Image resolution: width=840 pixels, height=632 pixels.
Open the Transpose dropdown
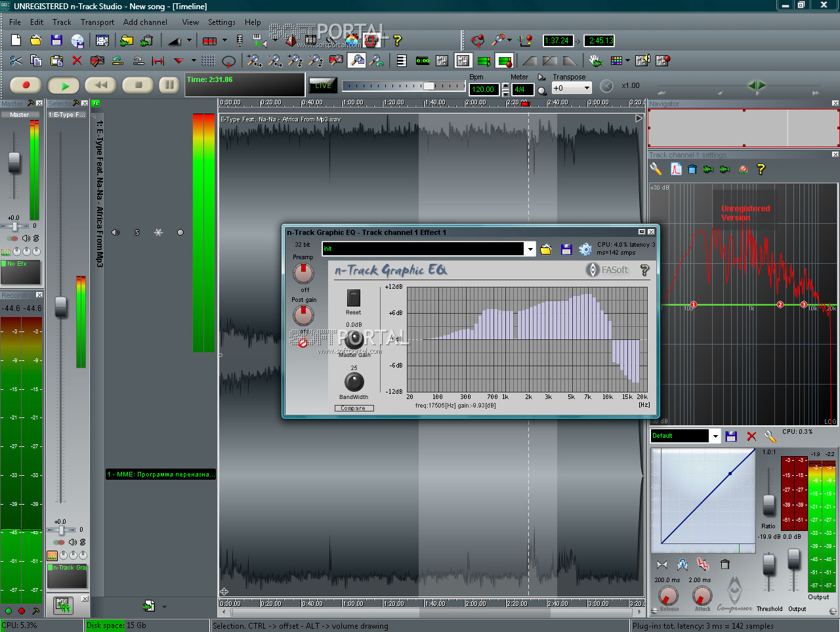pos(587,89)
